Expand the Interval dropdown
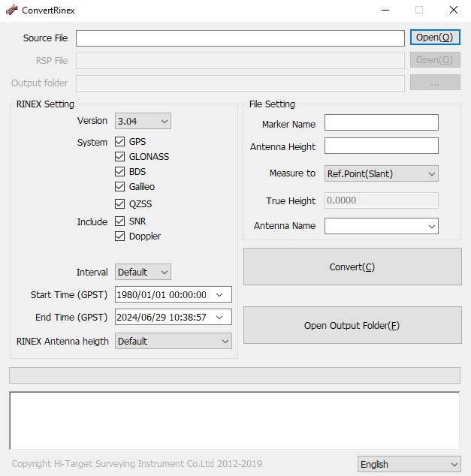 (x=143, y=272)
